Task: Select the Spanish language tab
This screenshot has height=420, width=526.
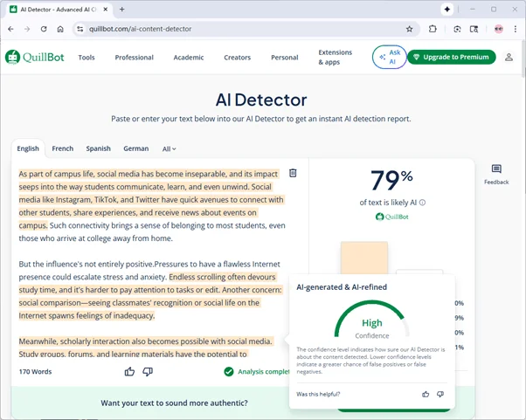Action: [x=98, y=149]
